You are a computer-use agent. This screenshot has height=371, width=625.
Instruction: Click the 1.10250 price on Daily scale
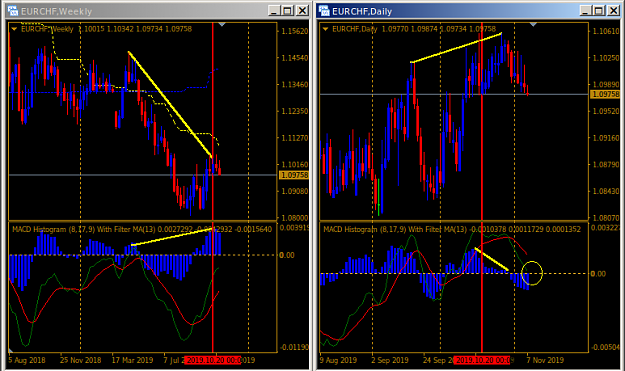click(x=606, y=58)
